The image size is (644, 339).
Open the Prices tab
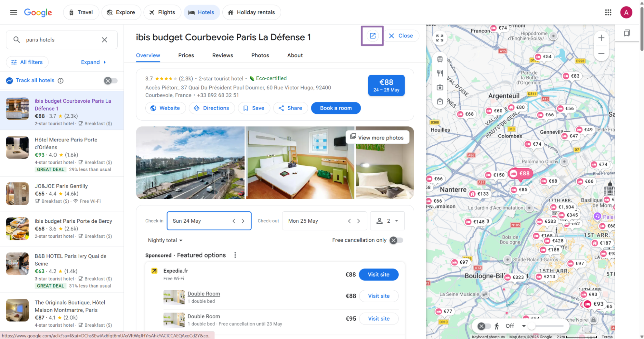point(186,55)
